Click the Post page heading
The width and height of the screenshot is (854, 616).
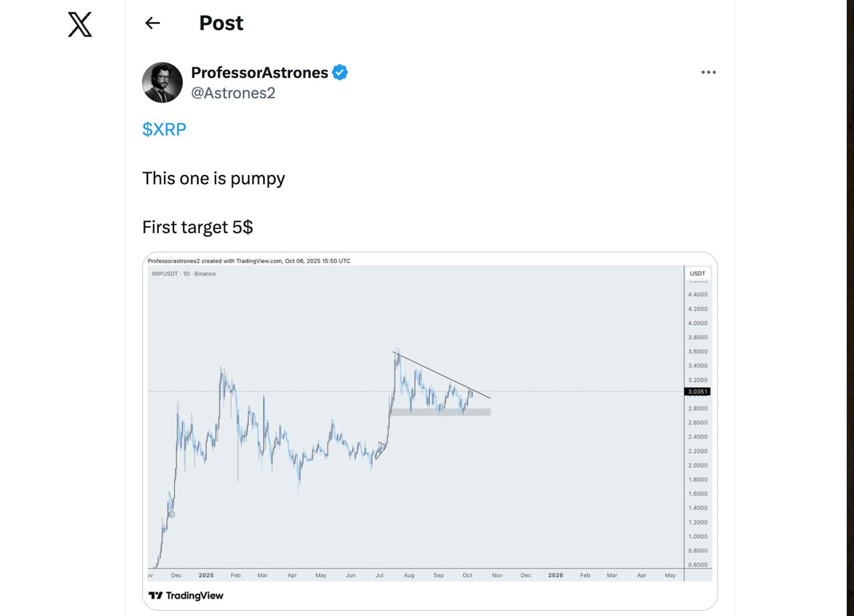coord(221,23)
